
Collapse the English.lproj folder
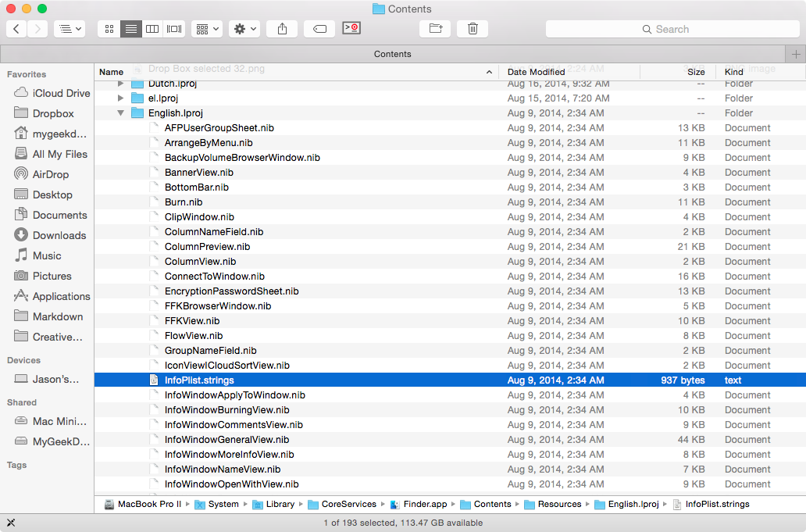point(120,113)
